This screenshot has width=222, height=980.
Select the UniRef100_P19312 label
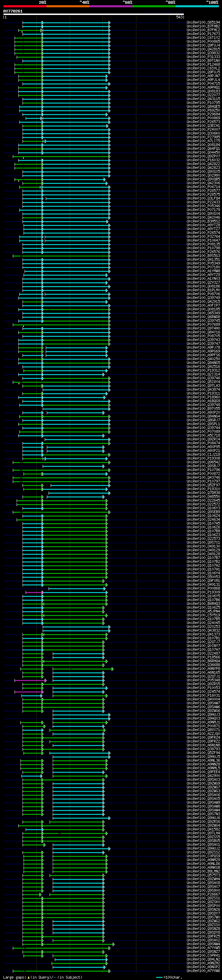[x=203, y=370]
